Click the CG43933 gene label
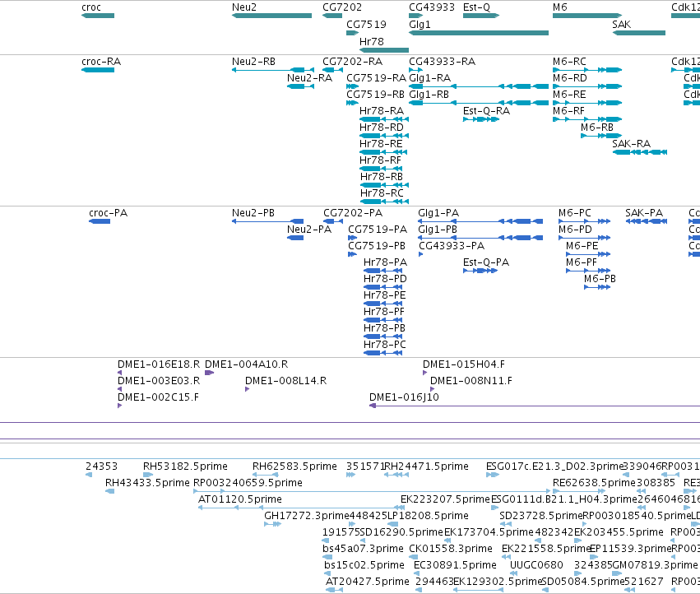The image size is (700, 594). [432, 7]
